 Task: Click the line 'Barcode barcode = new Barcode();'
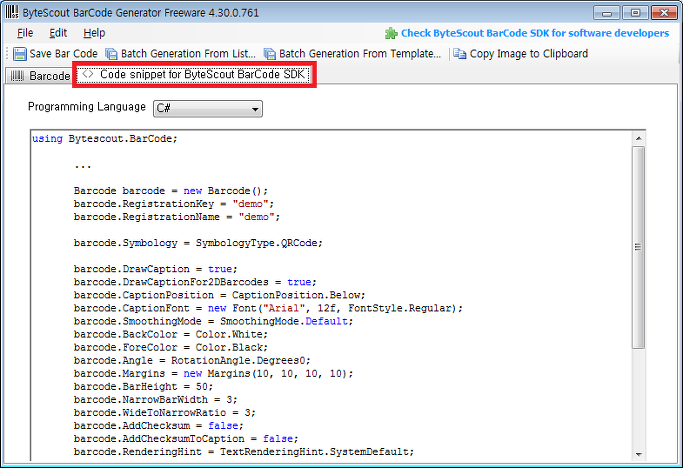point(171,191)
